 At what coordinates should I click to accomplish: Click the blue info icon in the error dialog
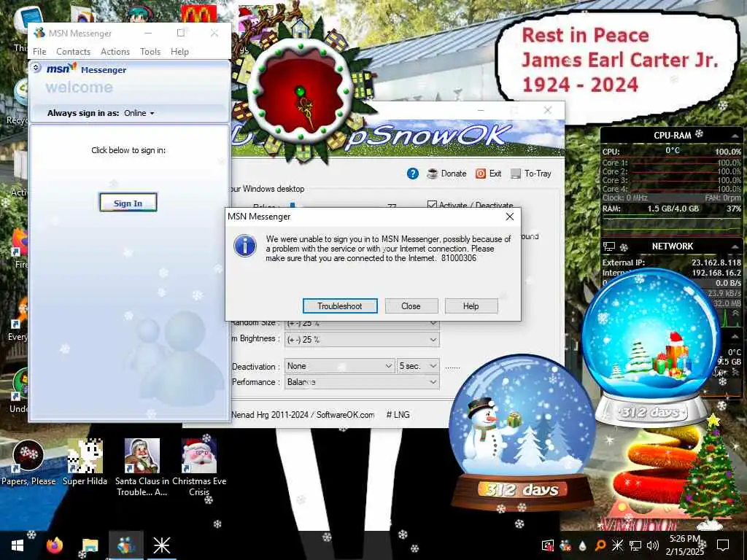tap(245, 246)
